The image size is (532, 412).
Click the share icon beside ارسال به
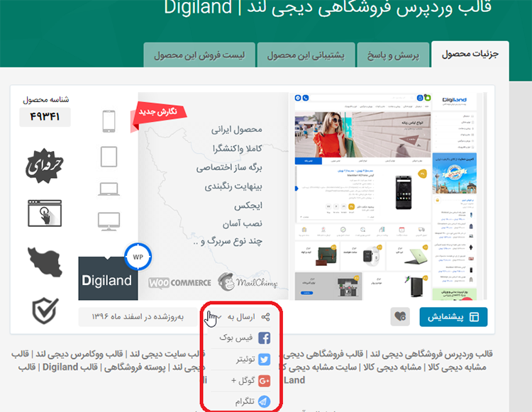266,317
